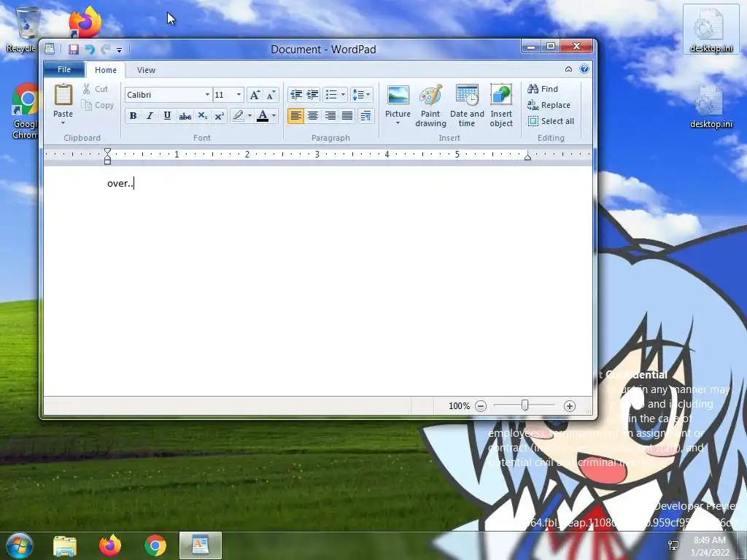Open the line spacing dropdown
747x560 pixels.
[361, 95]
